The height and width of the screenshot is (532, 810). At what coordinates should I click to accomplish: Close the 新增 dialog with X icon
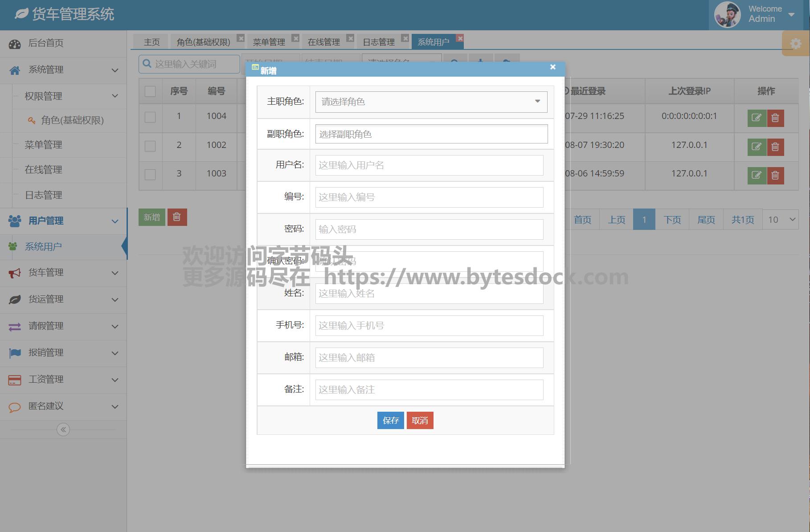click(x=552, y=67)
